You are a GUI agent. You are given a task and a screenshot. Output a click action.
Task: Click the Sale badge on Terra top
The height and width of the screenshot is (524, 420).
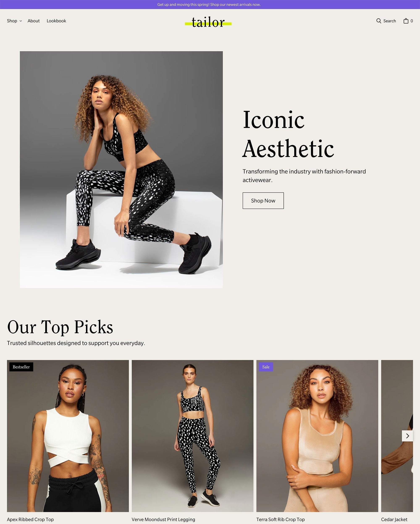tap(266, 367)
